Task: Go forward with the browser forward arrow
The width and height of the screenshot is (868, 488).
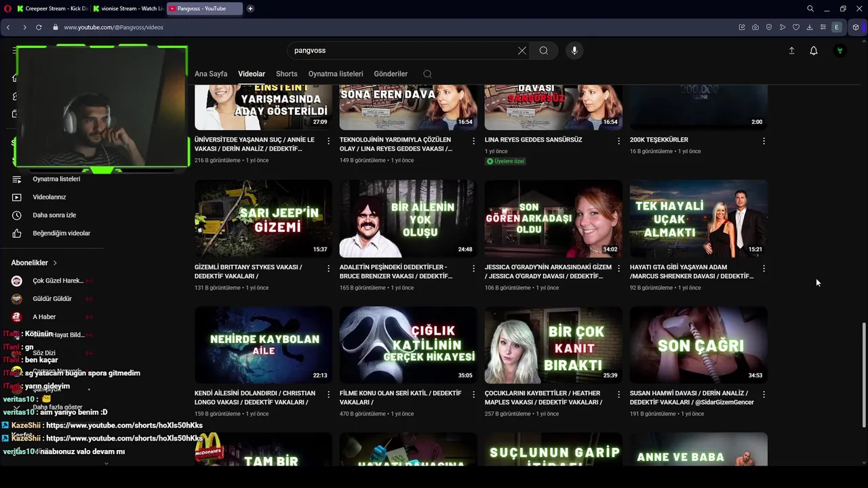Action: (24, 27)
